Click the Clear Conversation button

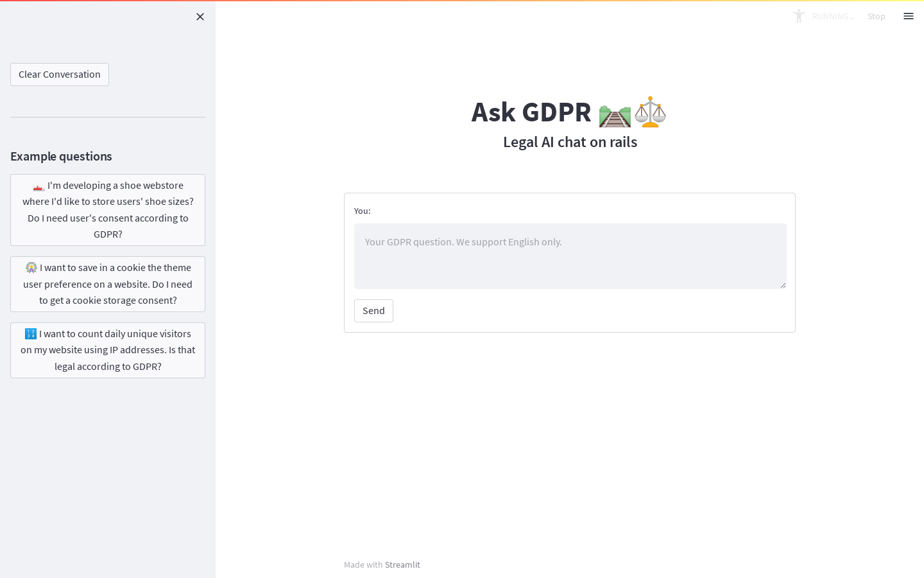point(59,74)
